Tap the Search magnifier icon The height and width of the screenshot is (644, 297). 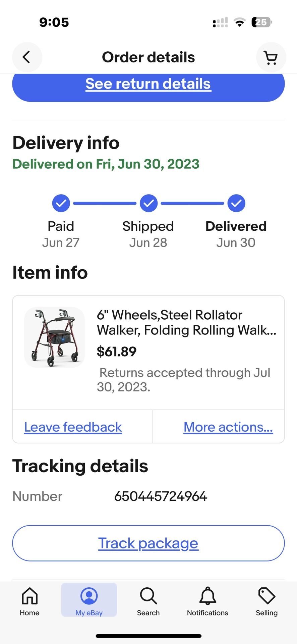[148, 596]
